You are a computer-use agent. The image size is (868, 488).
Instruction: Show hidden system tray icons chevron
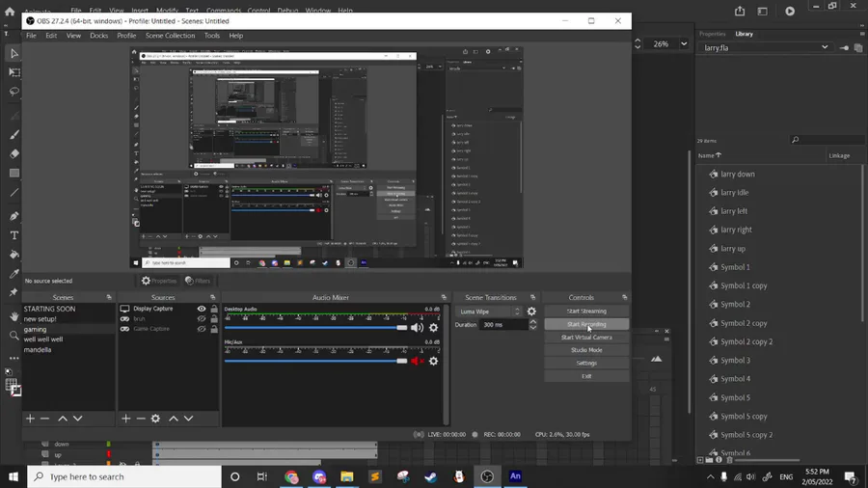(710, 477)
